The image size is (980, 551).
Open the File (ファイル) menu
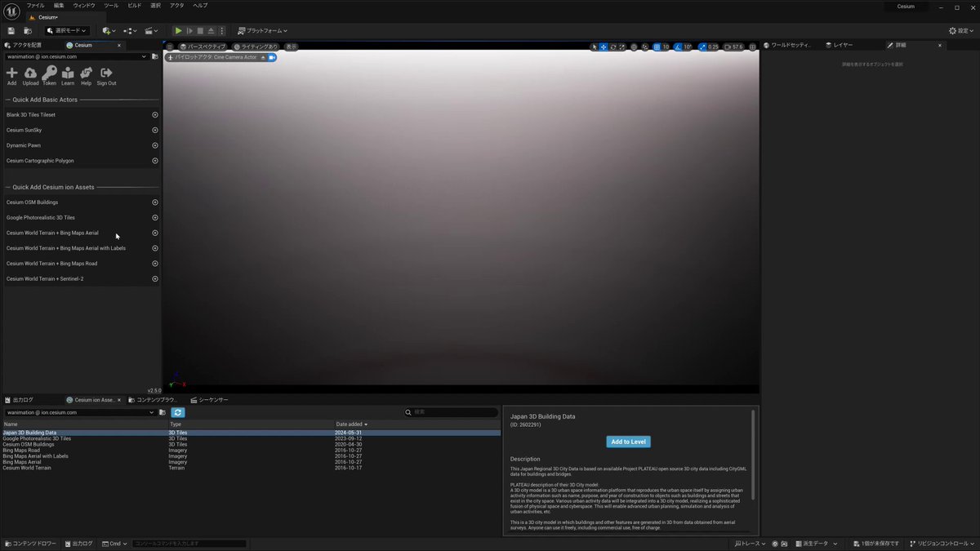click(x=35, y=6)
